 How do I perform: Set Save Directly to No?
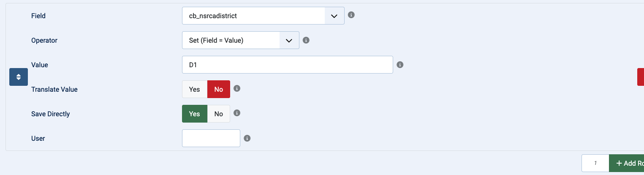tap(219, 114)
